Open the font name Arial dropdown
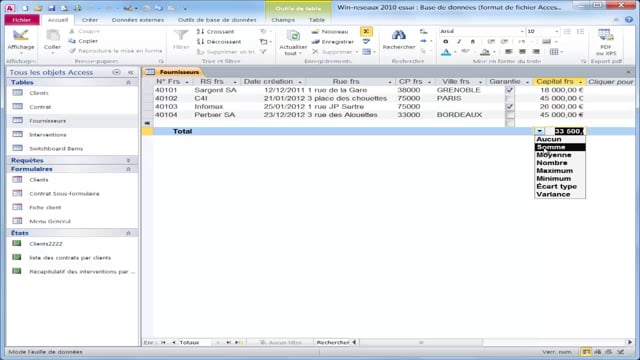Image resolution: width=640 pixels, height=360 pixels. click(x=522, y=31)
